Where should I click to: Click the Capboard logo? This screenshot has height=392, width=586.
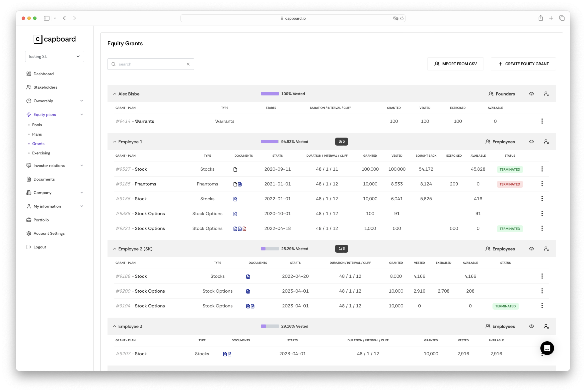54,39
